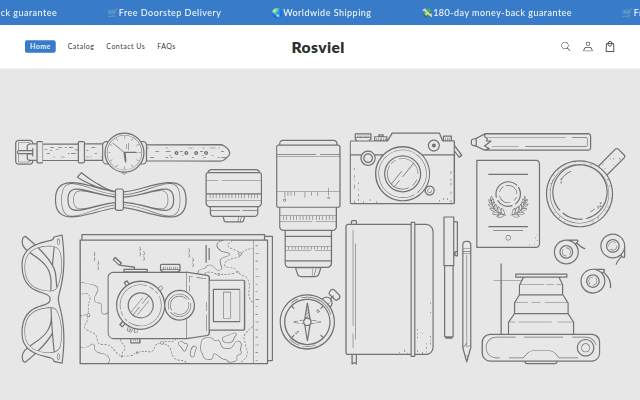The image size is (640, 400).
Task: Click the Rosviel store logo
Action: click(x=318, y=48)
